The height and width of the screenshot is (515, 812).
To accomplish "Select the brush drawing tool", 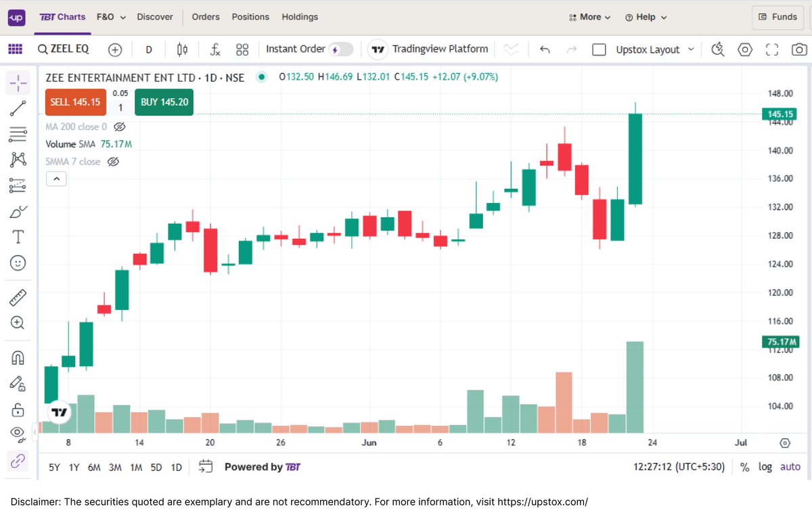I will [x=18, y=211].
